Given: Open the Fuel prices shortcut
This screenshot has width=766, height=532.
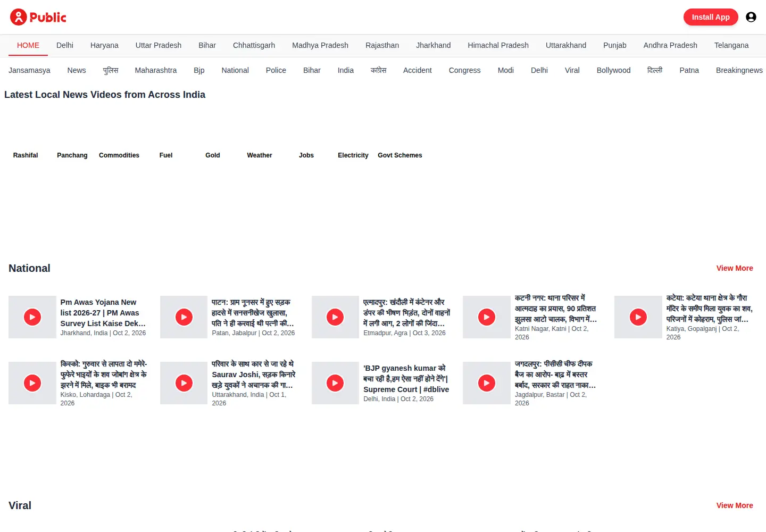Looking at the screenshot, I should click(166, 155).
